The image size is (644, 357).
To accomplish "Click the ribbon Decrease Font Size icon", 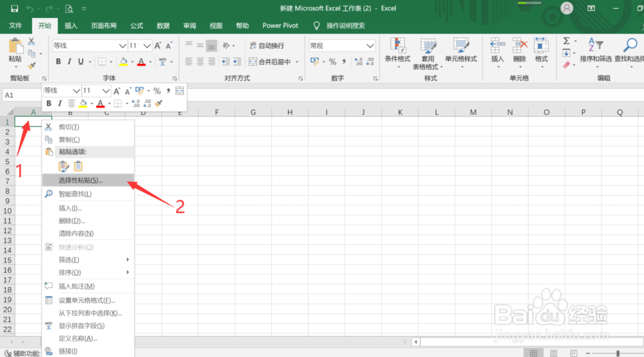I will 169,46.
